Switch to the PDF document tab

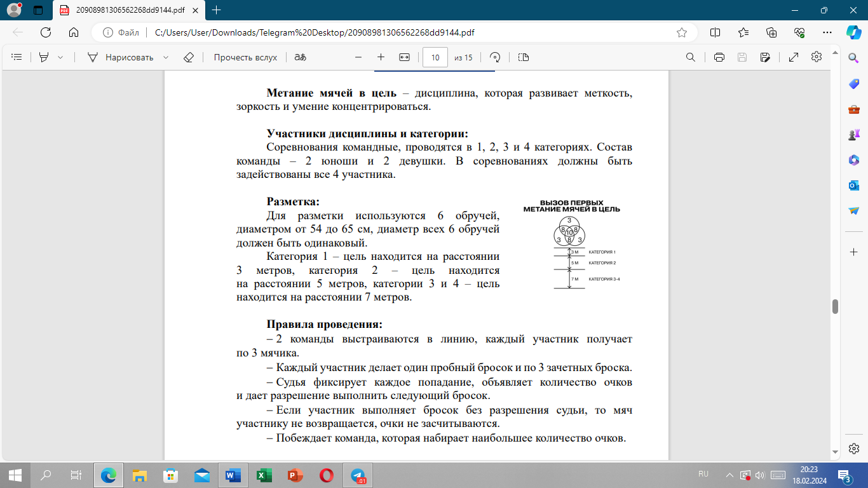(127, 10)
